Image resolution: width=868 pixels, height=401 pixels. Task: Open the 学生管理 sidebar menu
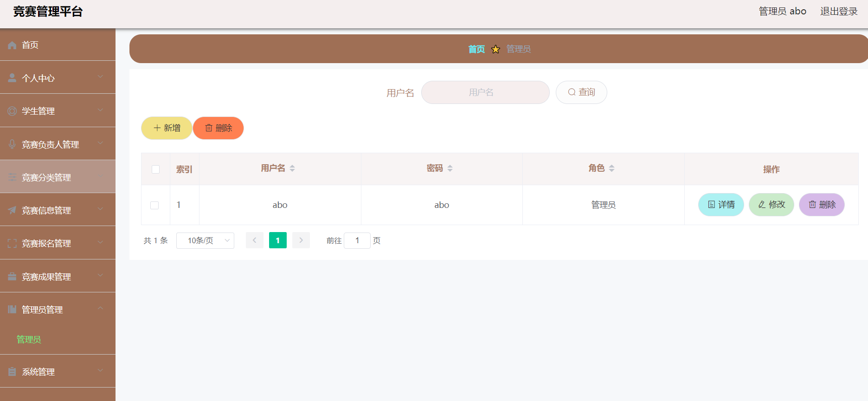58,111
